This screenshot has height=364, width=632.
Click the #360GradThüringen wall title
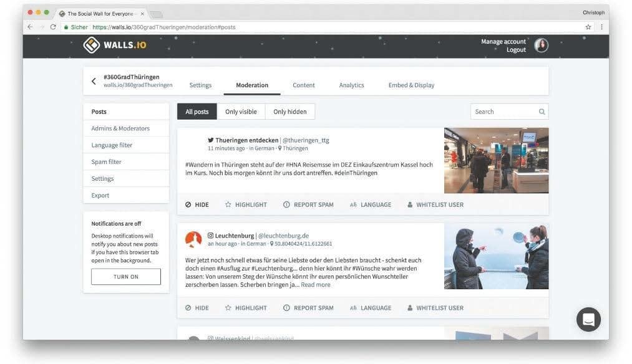(132, 77)
